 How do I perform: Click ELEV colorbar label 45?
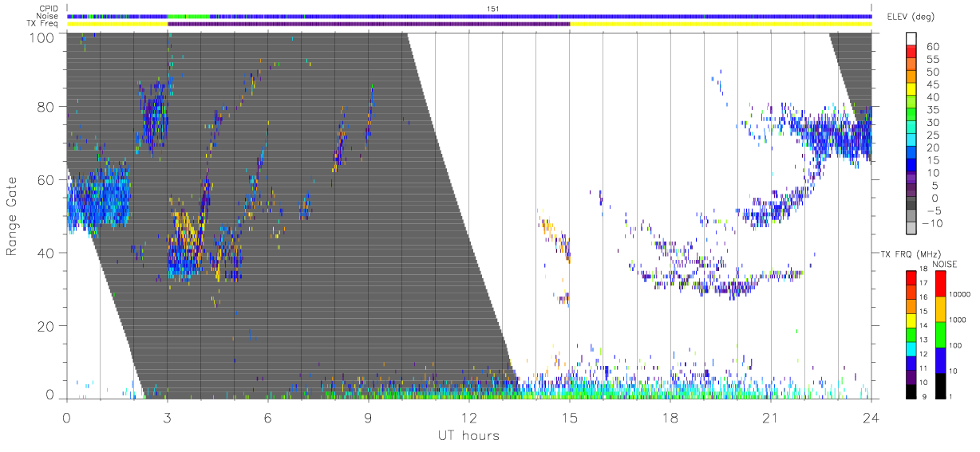933,85
